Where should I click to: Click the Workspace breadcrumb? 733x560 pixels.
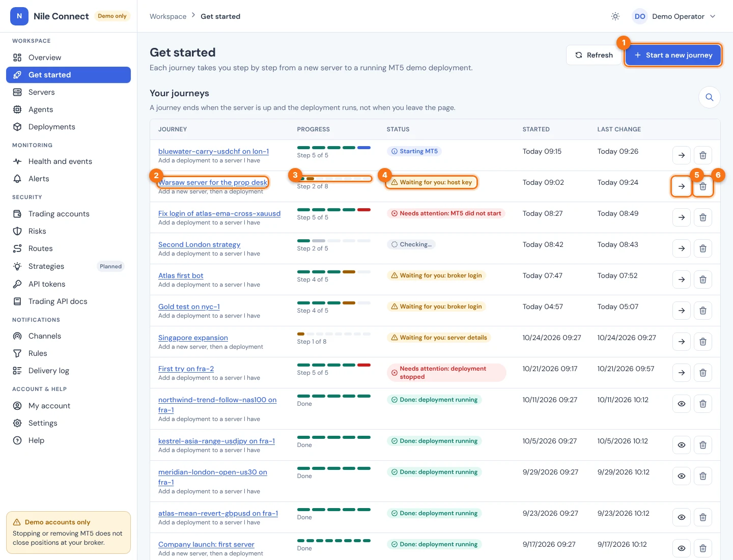click(168, 16)
